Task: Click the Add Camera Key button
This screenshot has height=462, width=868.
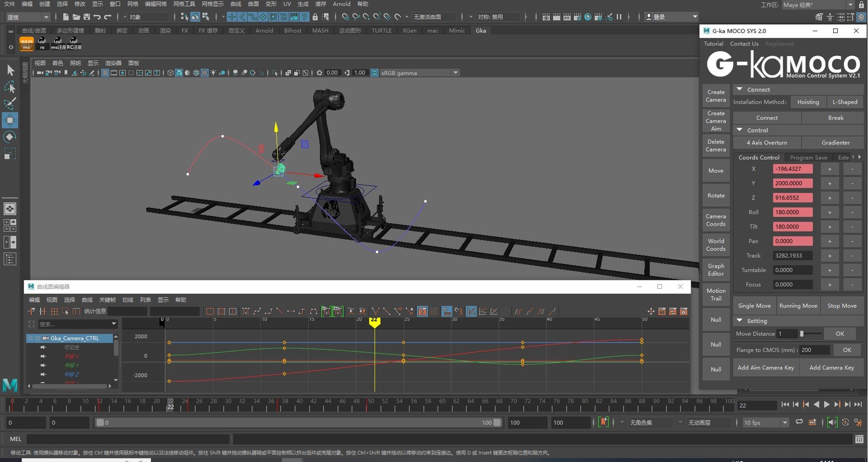Action: tap(831, 368)
